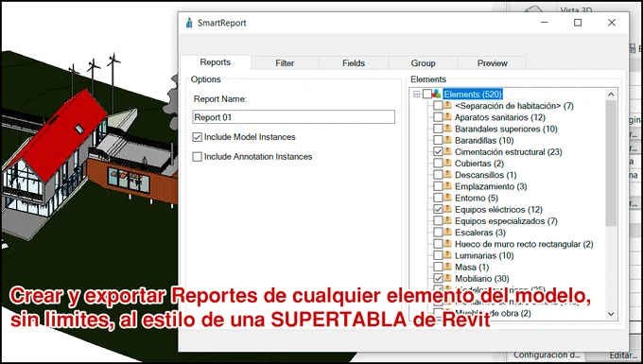Check the Separación de habitación checkbox

click(438, 106)
